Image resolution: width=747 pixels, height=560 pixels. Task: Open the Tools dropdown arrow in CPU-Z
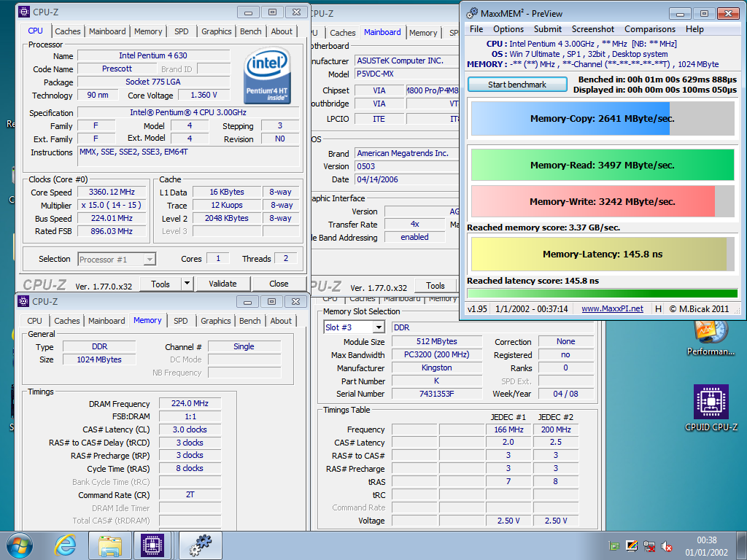pos(187,284)
